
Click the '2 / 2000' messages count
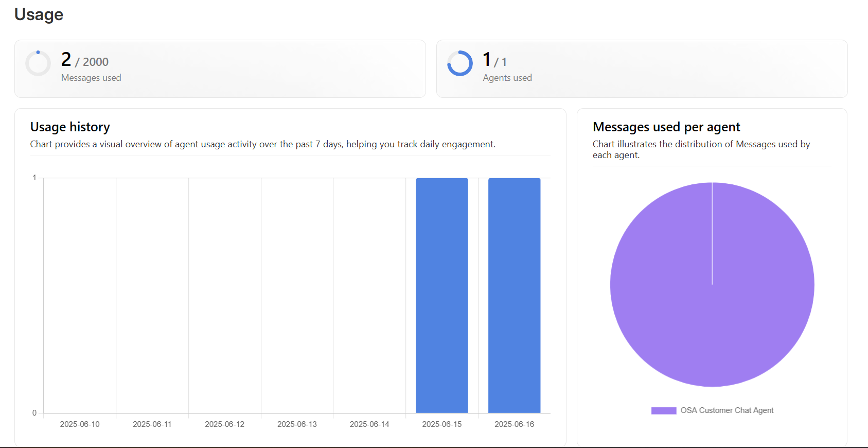pos(85,60)
